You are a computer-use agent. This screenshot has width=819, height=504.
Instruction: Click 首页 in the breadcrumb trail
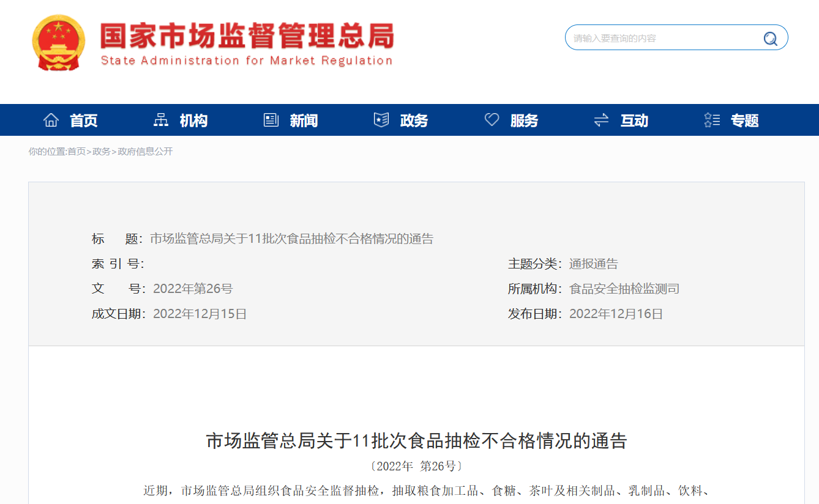(x=77, y=152)
